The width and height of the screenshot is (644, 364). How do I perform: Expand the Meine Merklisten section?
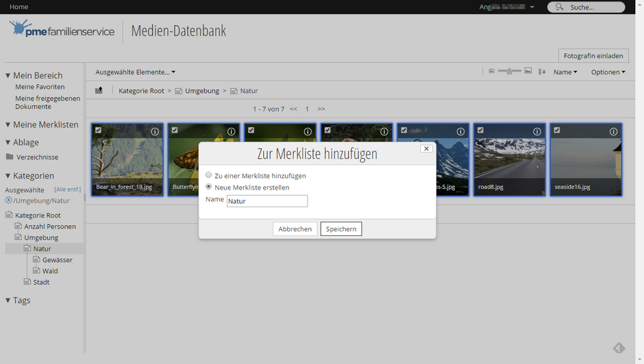point(8,125)
